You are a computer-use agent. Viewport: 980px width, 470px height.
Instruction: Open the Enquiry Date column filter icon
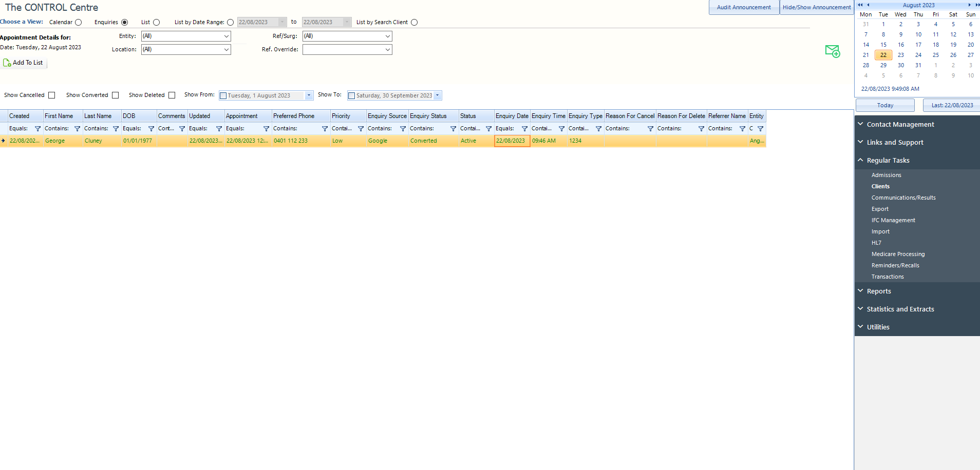point(524,129)
